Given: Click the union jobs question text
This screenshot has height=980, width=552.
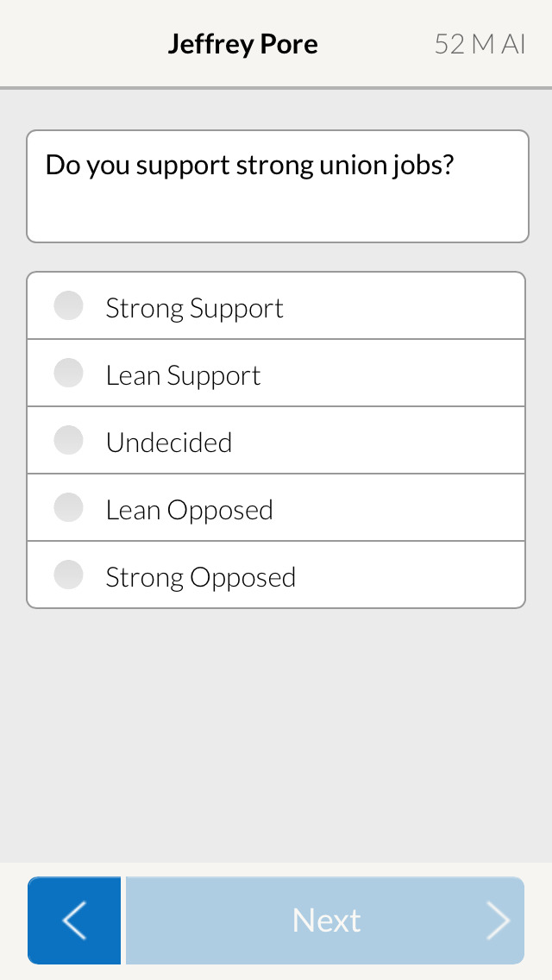Looking at the screenshot, I should tap(249, 166).
